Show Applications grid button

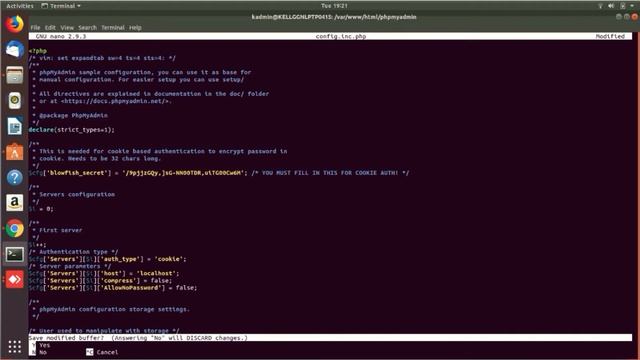[x=15, y=347]
